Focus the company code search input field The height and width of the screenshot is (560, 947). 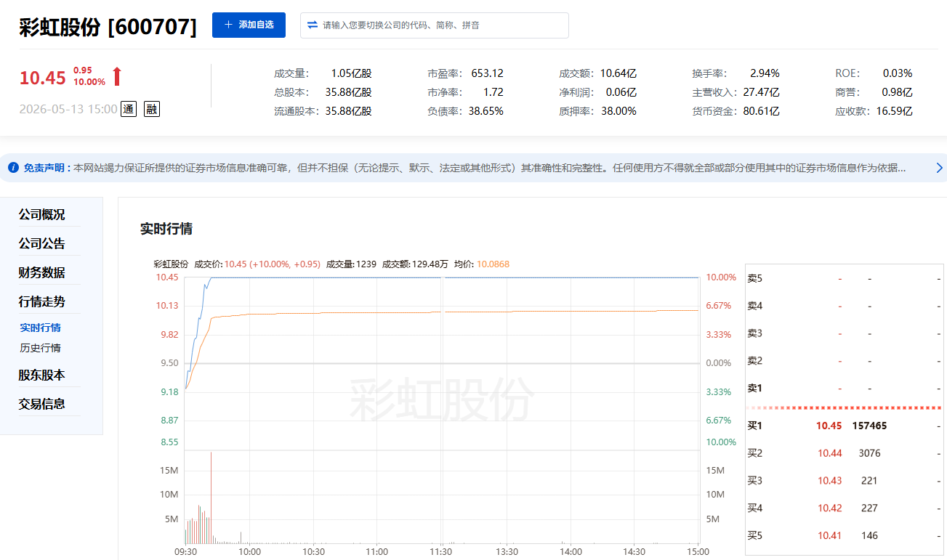click(x=435, y=25)
